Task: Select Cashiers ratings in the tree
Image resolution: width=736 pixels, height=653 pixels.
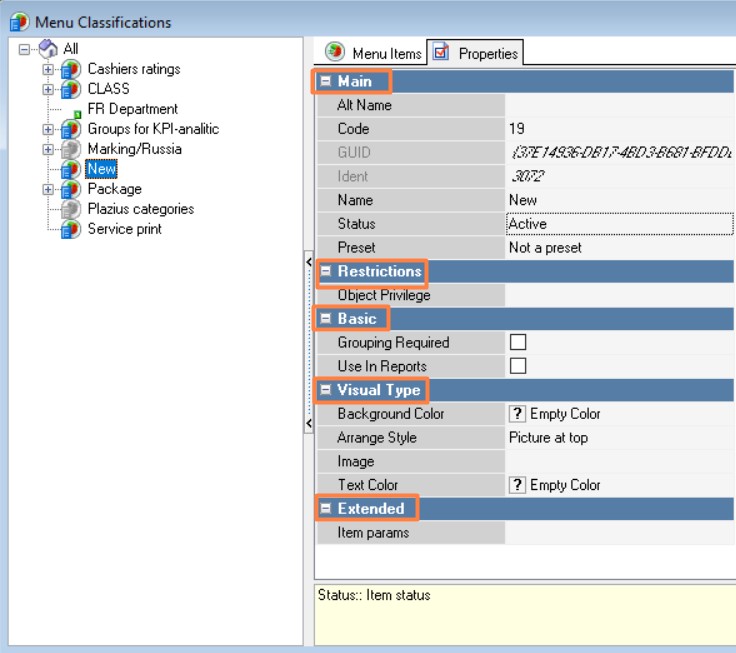Action: click(134, 69)
